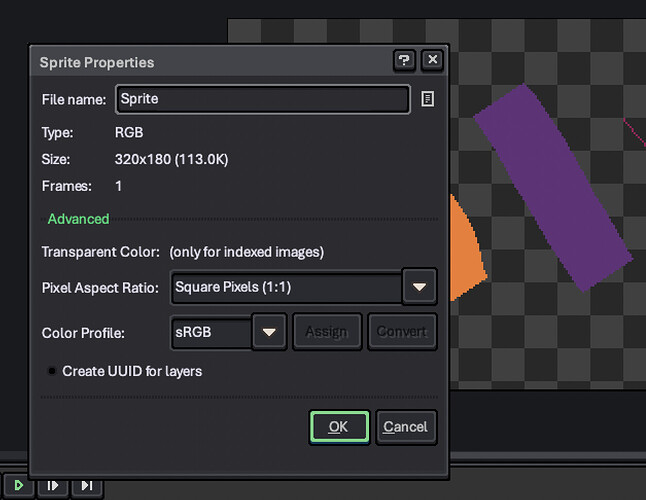Screen dimensions: 646x500
Task: Open user data via document icon
Action: click(427, 99)
